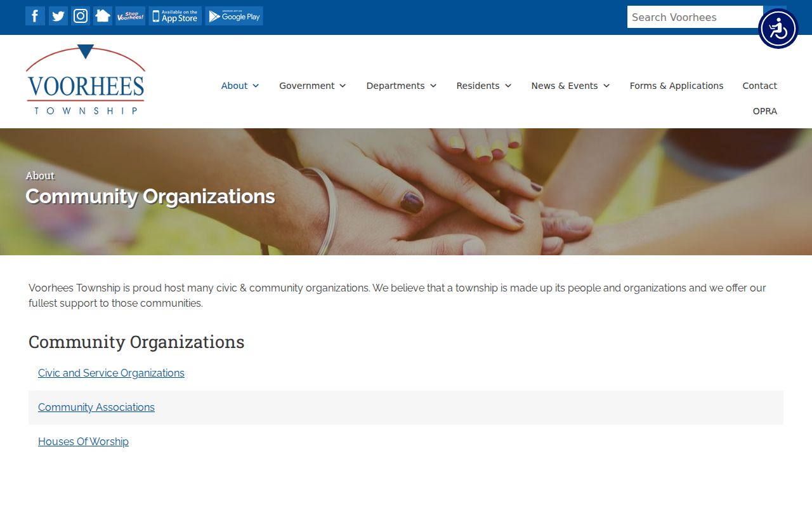Open the Instagram icon link
The height and width of the screenshot is (508, 812).
[81, 16]
